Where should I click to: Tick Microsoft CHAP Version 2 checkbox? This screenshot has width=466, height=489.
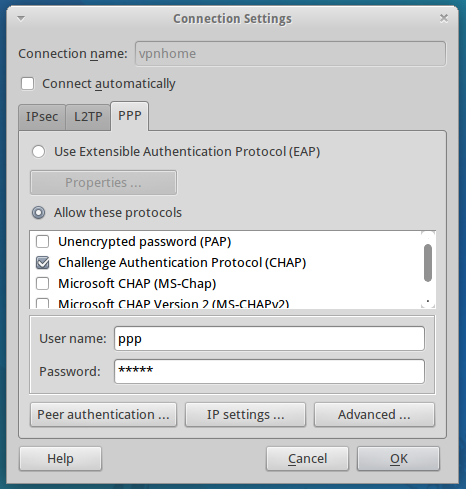click(43, 303)
